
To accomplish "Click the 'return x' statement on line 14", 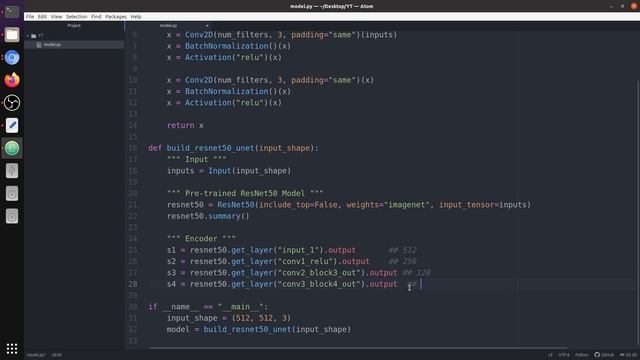I will (185, 125).
